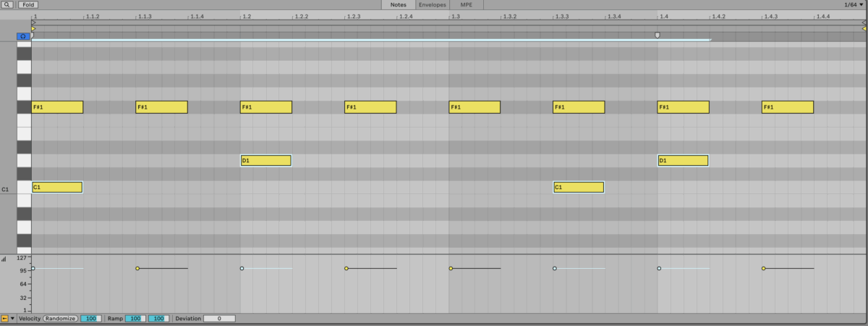This screenshot has height=326, width=868.
Task: Switch to the Notes tab
Action: pos(399,4)
